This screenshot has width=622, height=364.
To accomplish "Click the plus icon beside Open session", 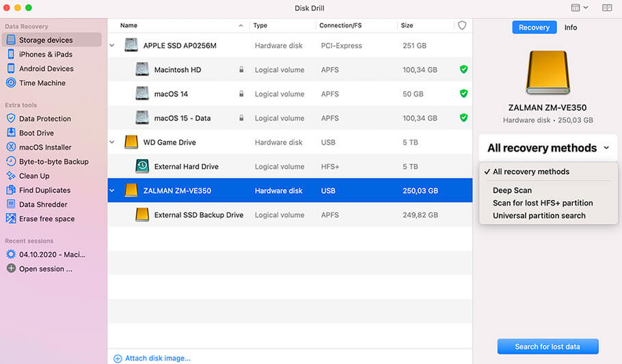I will [11, 268].
